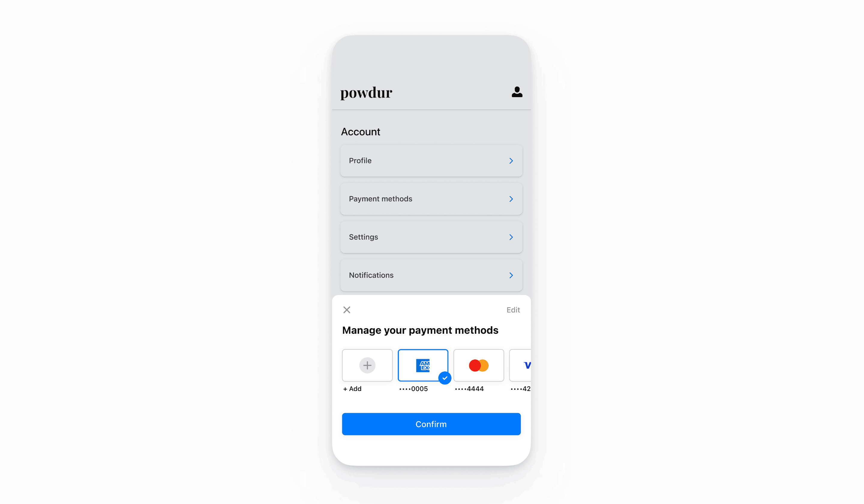864x504 pixels.
Task: Click the add new payment method icon
Action: [367, 365]
